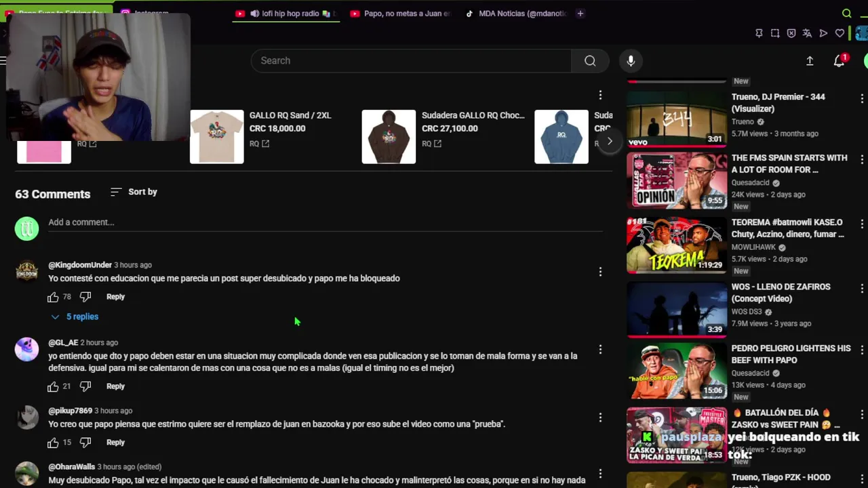The width and height of the screenshot is (868, 488).
Task: Open @KingdoomUnder profile avatar
Action: click(x=26, y=272)
